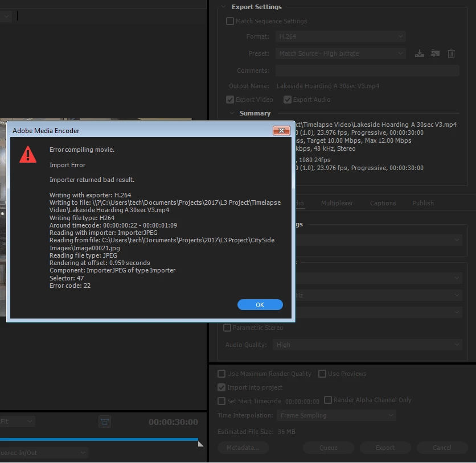This screenshot has height=463, width=476.
Task: Enable Use Maximum Render Quality
Action: tap(221, 374)
